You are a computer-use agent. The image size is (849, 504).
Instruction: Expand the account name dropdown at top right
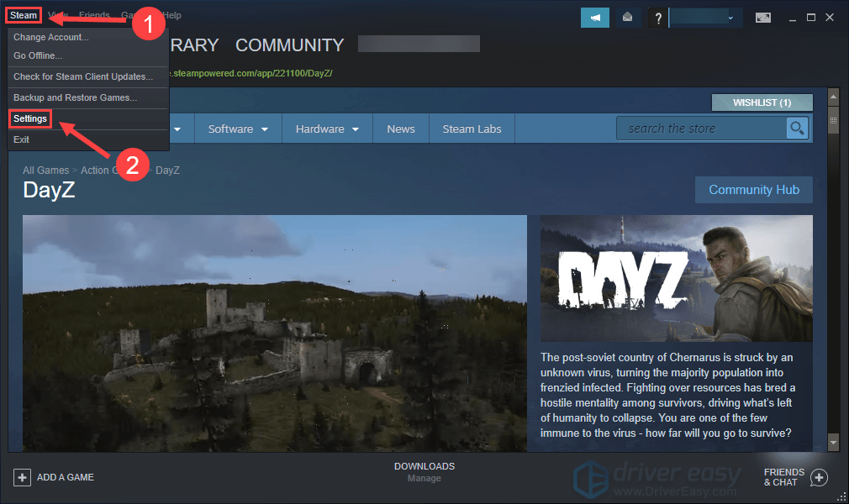coord(730,17)
